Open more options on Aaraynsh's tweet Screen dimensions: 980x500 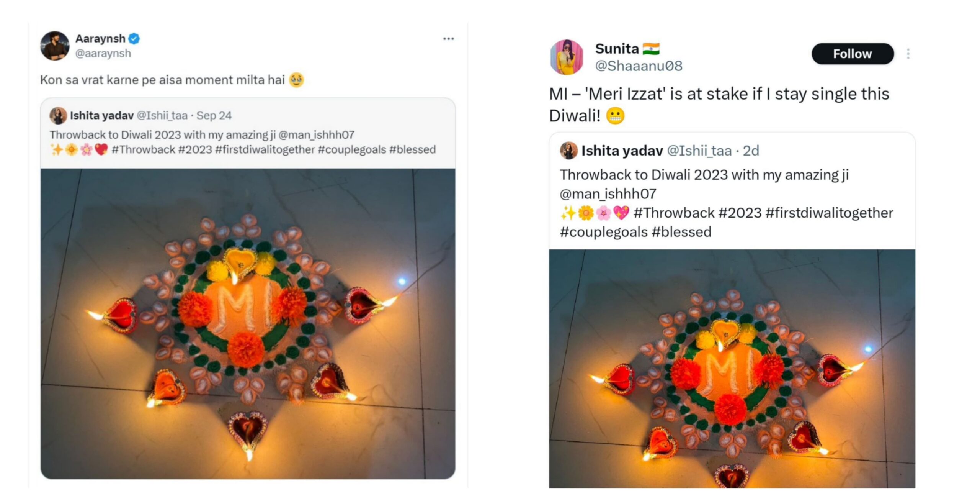pos(449,38)
